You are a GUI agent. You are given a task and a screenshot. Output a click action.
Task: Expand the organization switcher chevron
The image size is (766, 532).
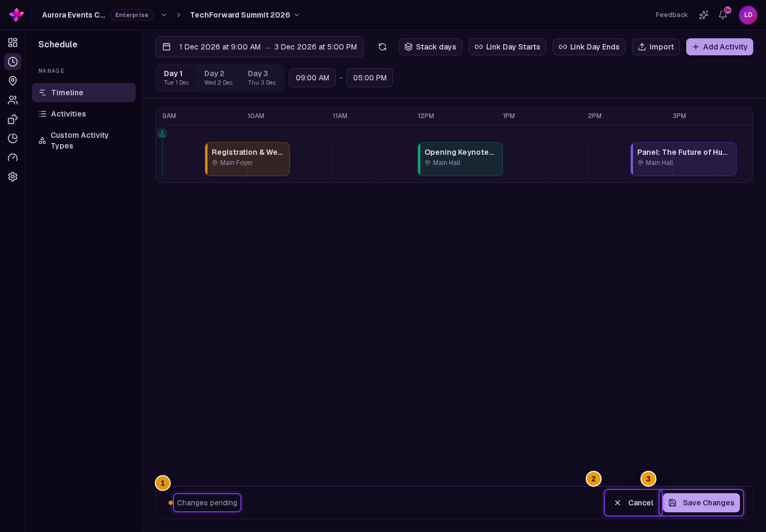tap(164, 15)
